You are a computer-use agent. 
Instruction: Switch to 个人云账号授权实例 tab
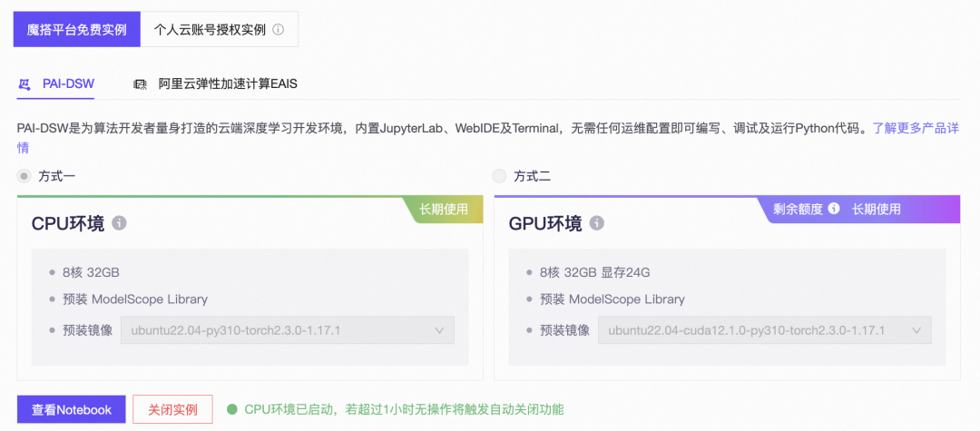(210, 30)
